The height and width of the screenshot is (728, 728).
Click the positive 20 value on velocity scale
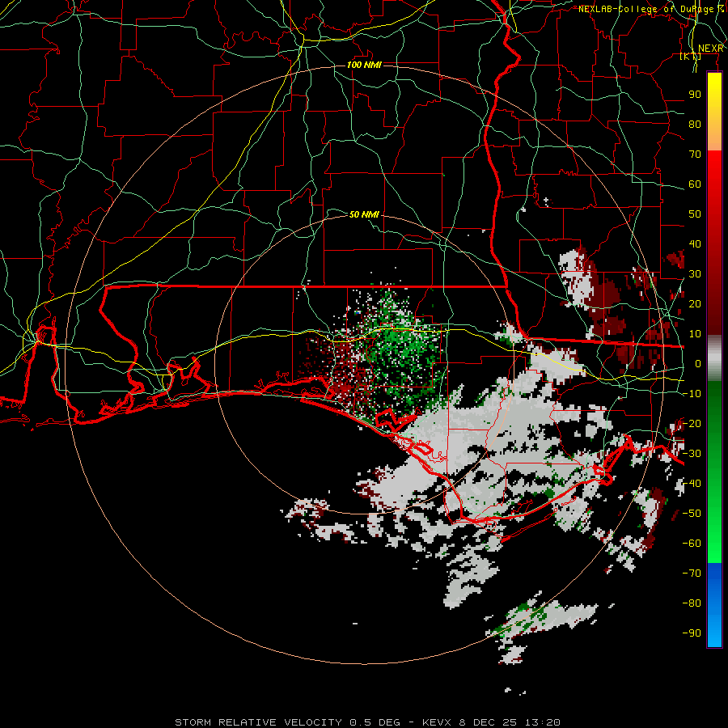click(695, 303)
